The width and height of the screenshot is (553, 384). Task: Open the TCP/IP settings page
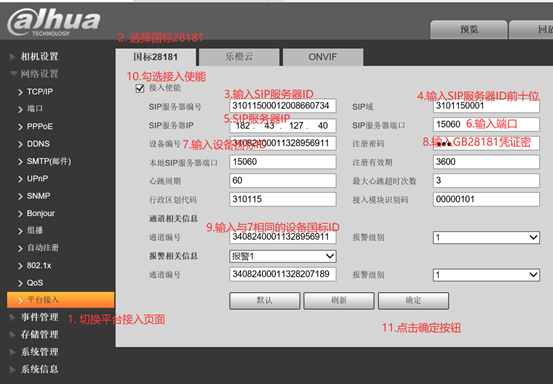coord(40,92)
